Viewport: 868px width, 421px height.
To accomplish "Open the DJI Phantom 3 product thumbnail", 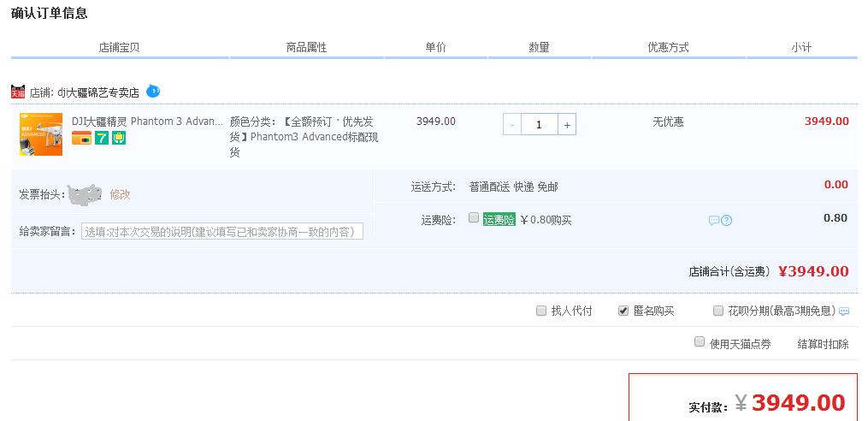I will (41, 134).
